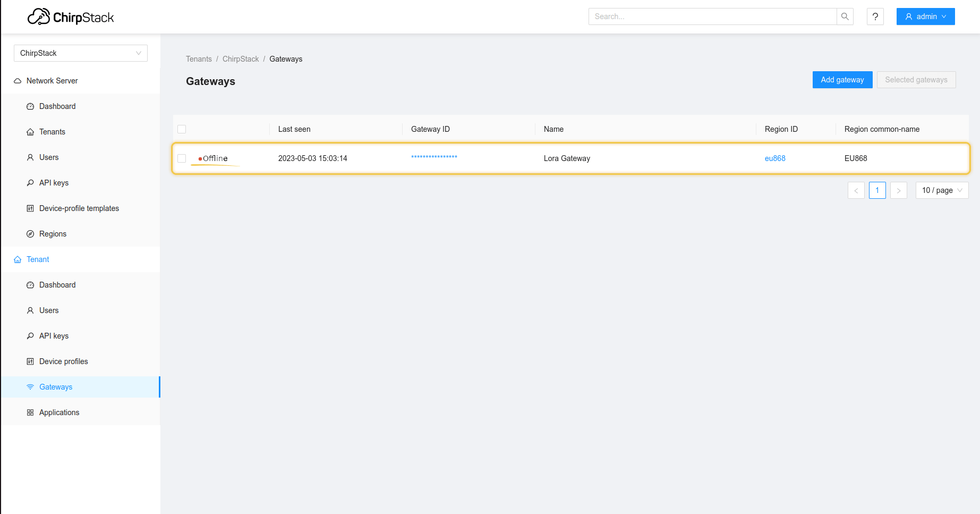
Task: Open the admin account dropdown
Action: [x=925, y=16]
